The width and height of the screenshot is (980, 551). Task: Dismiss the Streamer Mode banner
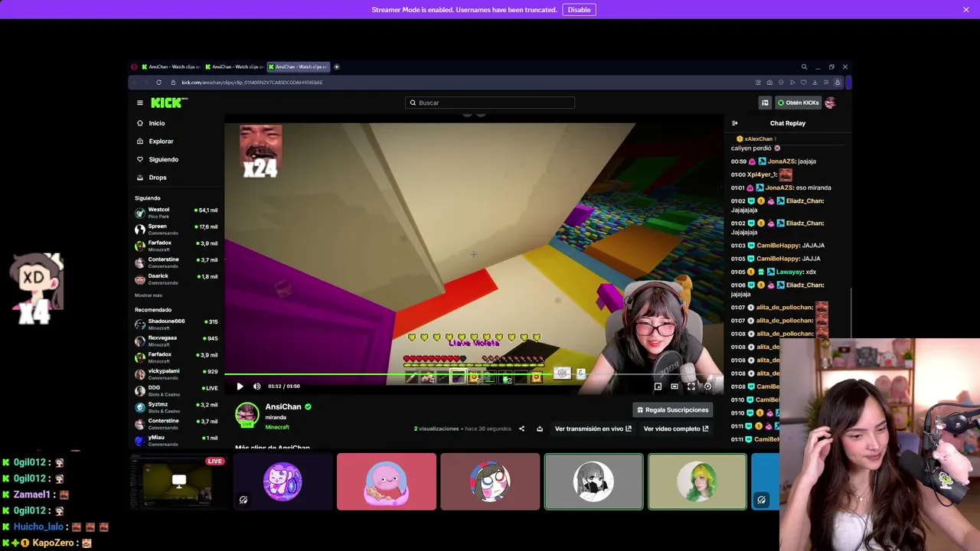966,9
